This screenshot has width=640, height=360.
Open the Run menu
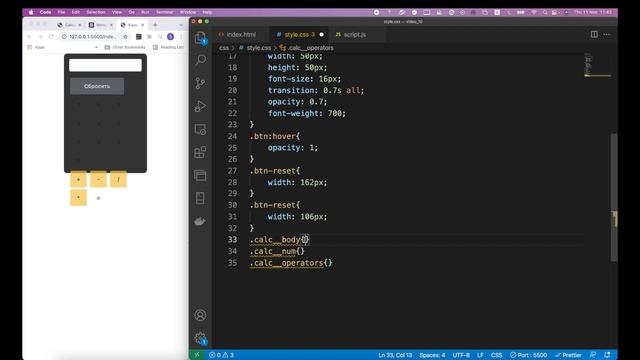145,12
